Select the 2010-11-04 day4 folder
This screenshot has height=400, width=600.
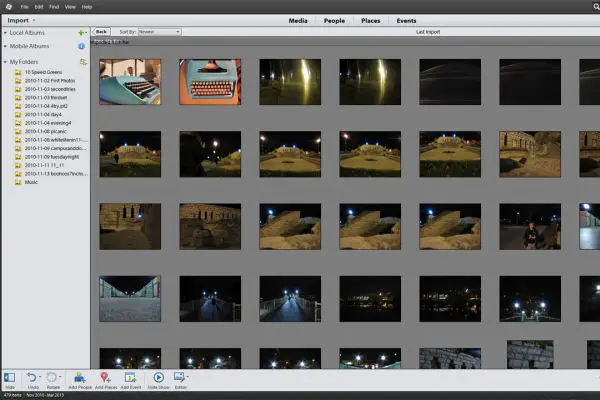(x=43, y=114)
